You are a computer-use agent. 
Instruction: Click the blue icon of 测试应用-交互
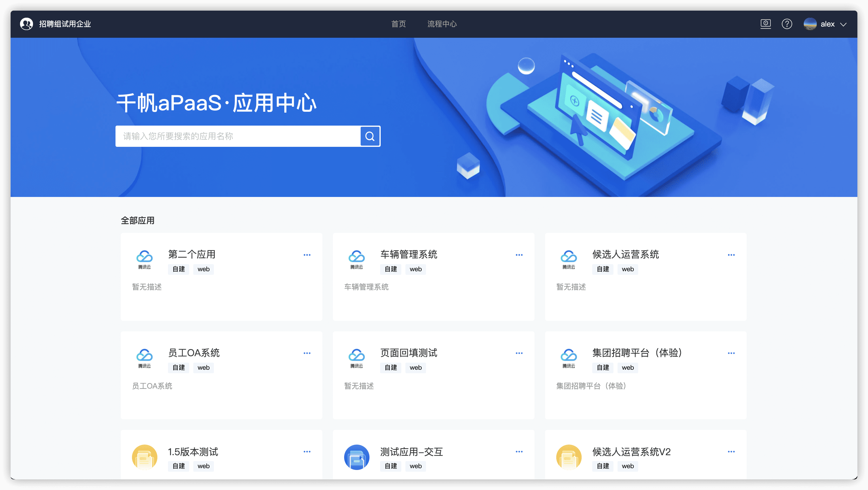click(357, 457)
